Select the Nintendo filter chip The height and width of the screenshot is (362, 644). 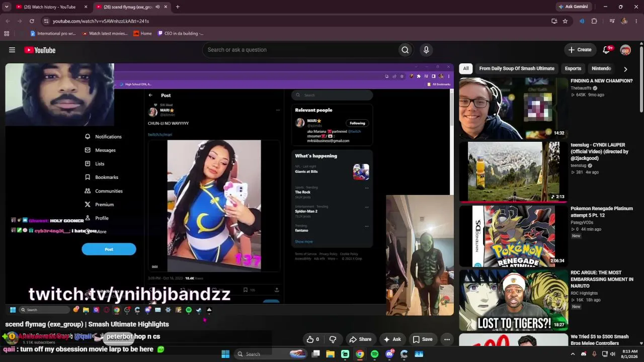point(601,68)
